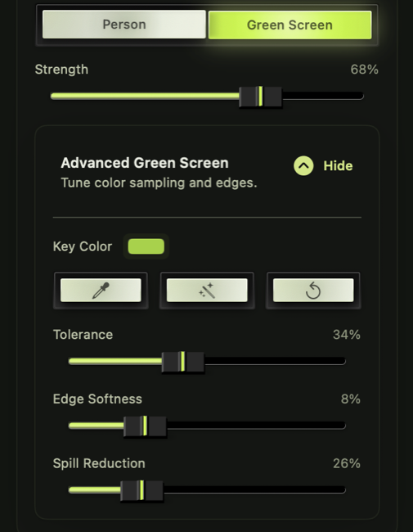This screenshot has width=413, height=532.
Task: Click the Edge Softness 8% value
Action: [351, 399]
